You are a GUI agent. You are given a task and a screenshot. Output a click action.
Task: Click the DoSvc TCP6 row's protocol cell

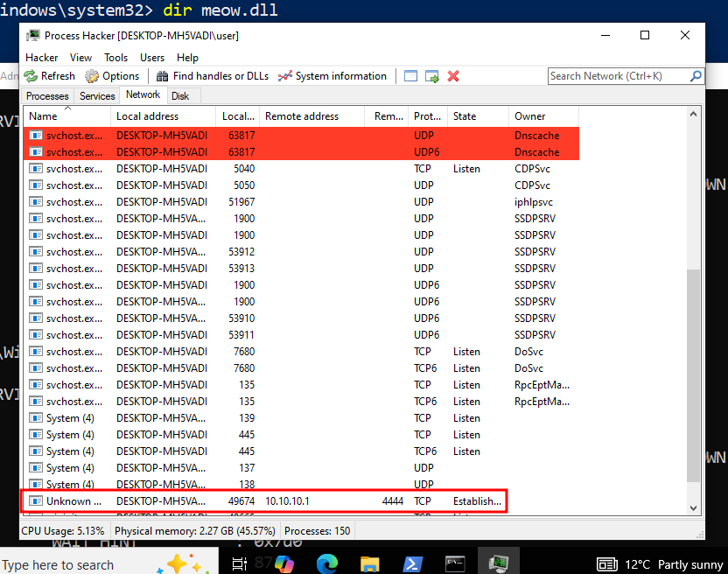pos(425,368)
